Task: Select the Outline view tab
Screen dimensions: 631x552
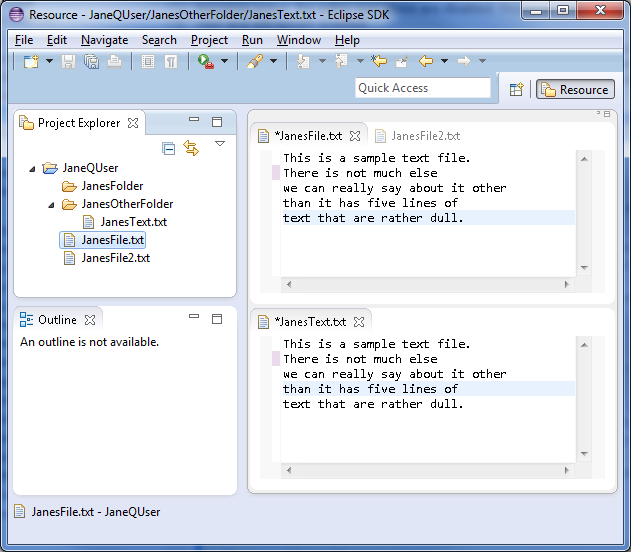Action: 57,320
